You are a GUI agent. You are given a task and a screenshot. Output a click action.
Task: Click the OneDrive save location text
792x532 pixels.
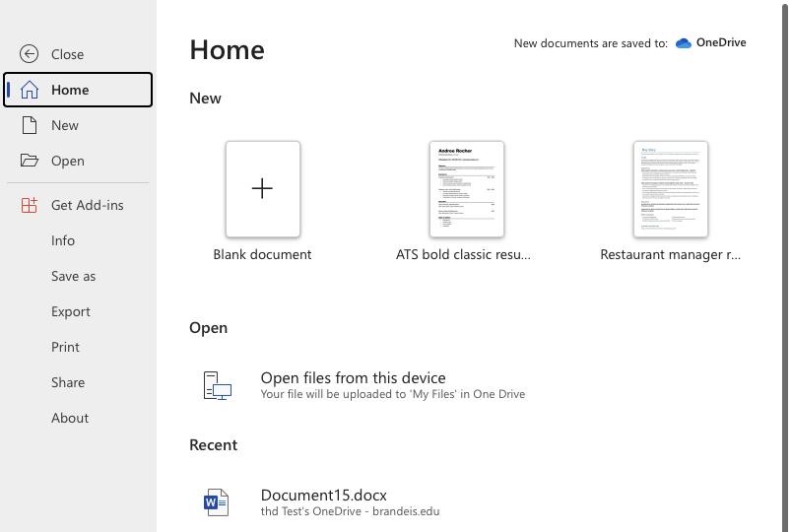[x=721, y=43]
